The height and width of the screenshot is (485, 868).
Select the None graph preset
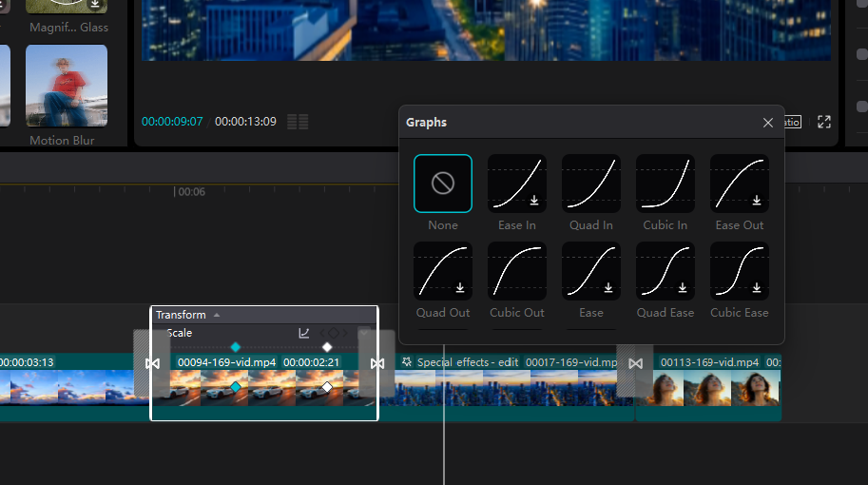pyautogui.click(x=442, y=184)
